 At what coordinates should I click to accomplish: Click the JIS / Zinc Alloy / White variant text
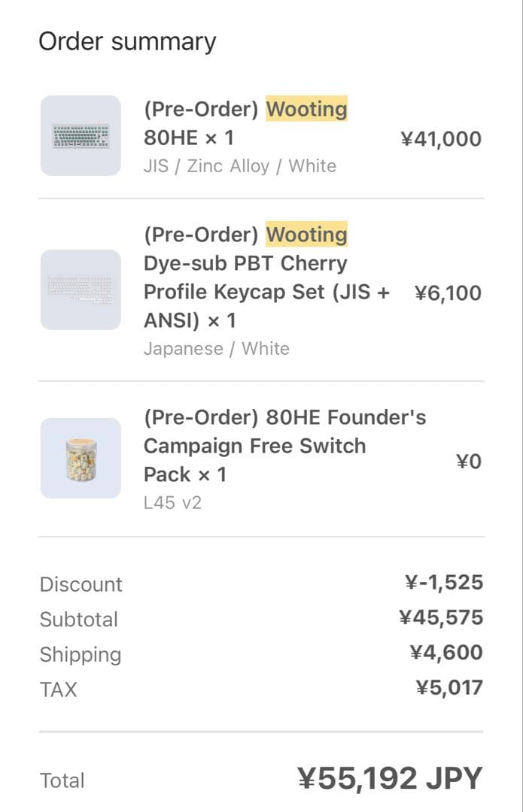click(239, 166)
